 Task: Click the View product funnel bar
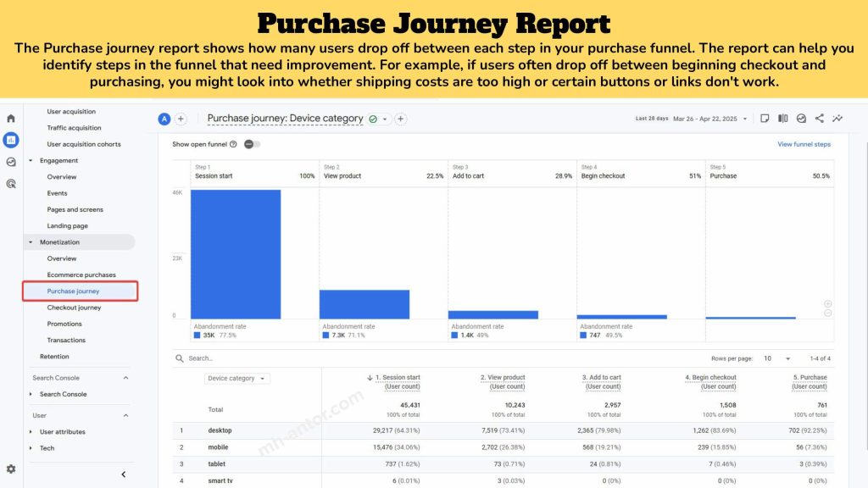click(x=364, y=304)
